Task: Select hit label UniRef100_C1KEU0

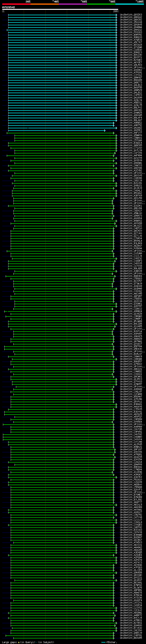Action: pyautogui.click(x=131, y=50)
